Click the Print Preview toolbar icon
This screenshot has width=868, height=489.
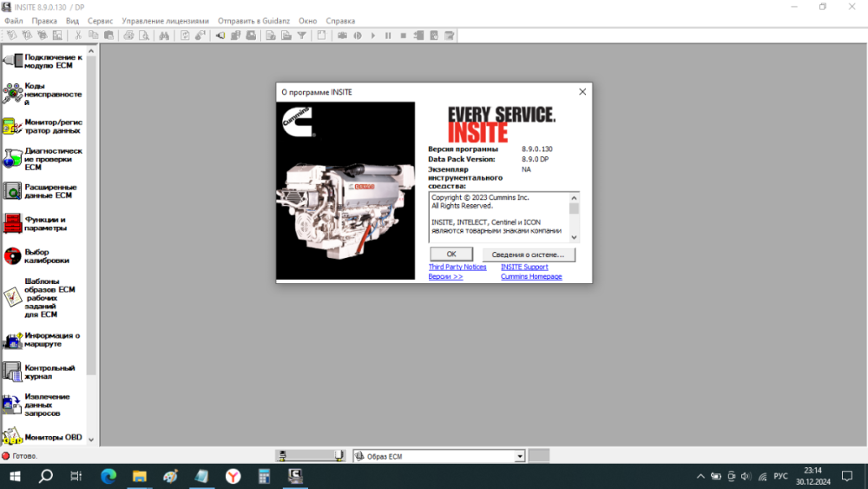pos(144,36)
